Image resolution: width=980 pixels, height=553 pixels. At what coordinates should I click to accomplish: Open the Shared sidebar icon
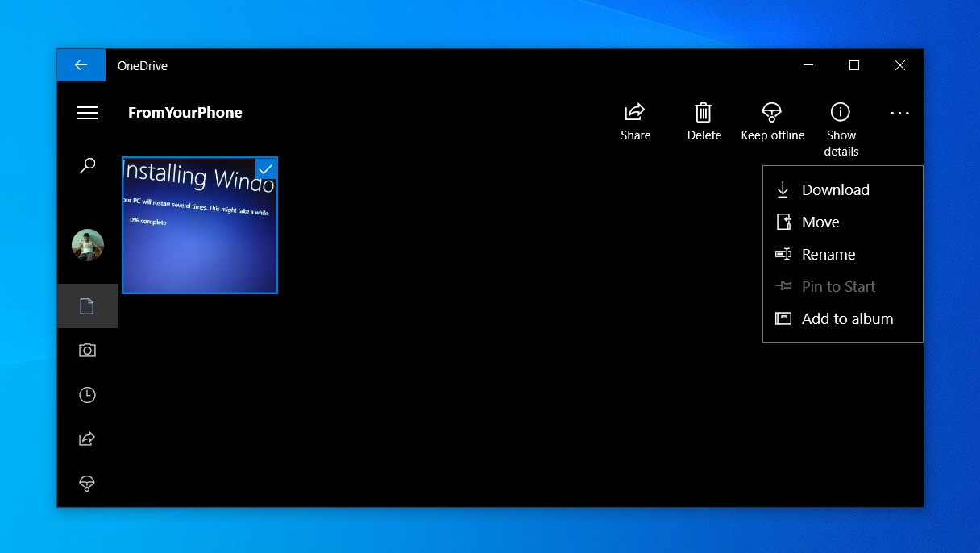coord(87,439)
